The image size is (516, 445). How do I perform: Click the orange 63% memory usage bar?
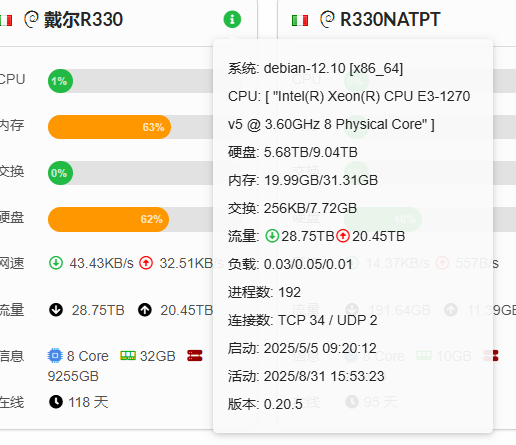[109, 127]
